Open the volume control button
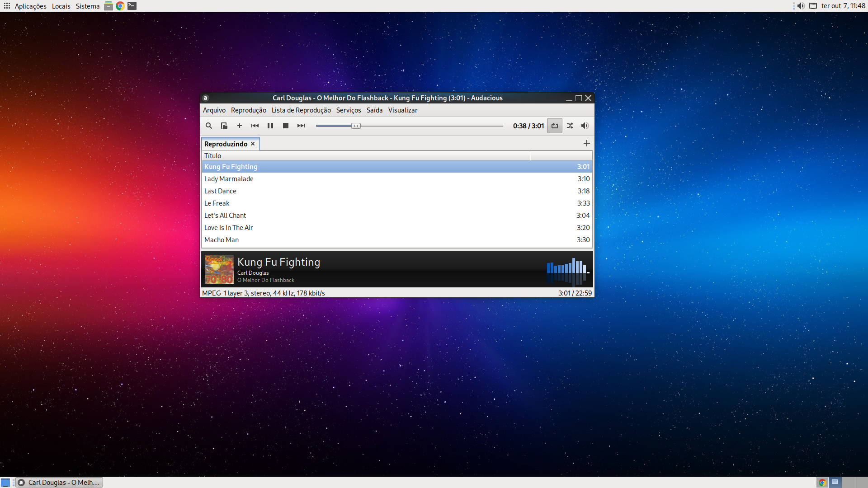 585,126
